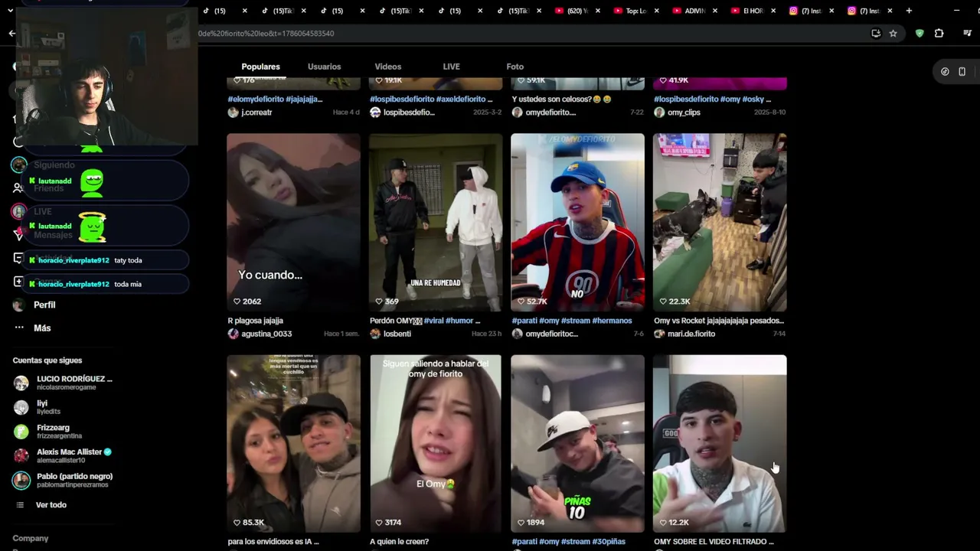The width and height of the screenshot is (980, 551).
Task: Click the heart icon showing 52.7K
Action: (x=521, y=302)
